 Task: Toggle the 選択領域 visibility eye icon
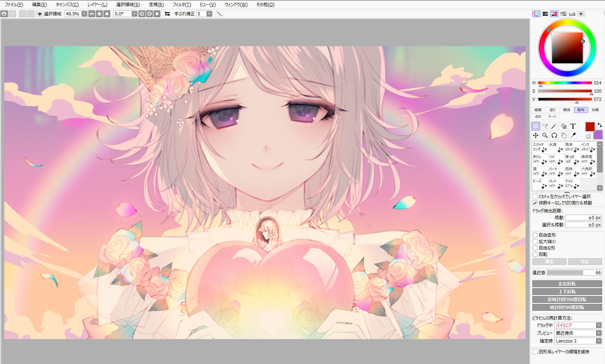coord(40,14)
